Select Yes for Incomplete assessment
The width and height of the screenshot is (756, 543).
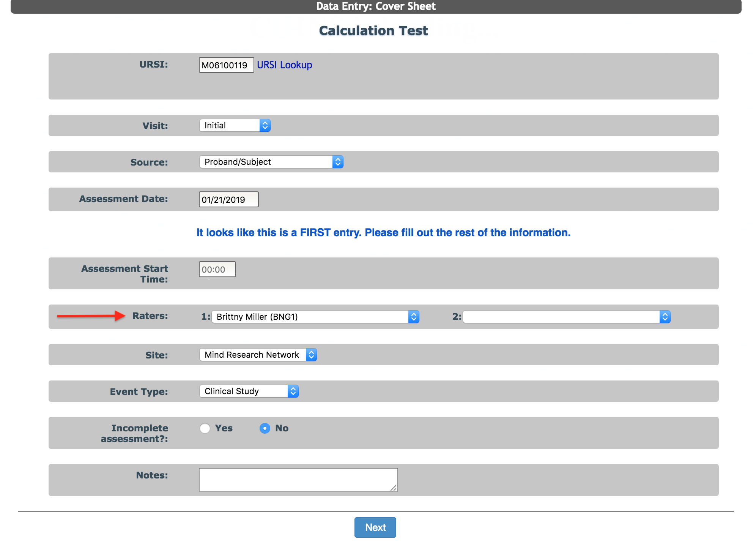[205, 428]
